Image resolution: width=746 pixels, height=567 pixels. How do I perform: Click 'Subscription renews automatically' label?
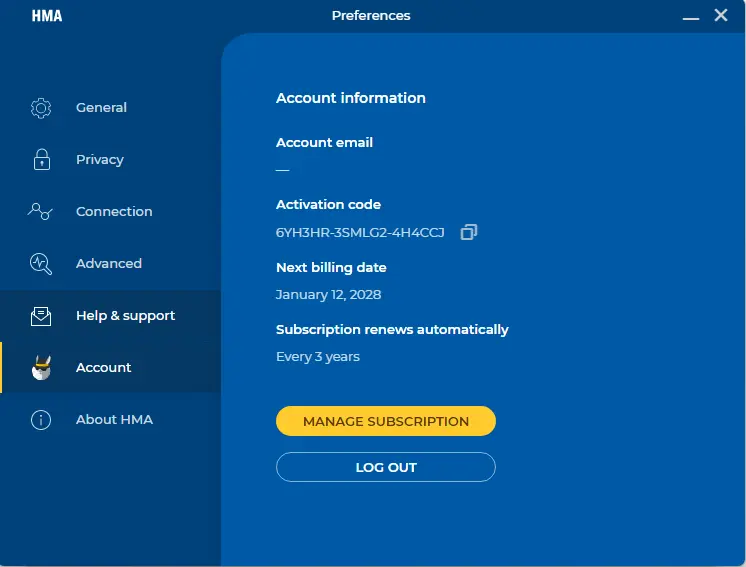pos(393,330)
